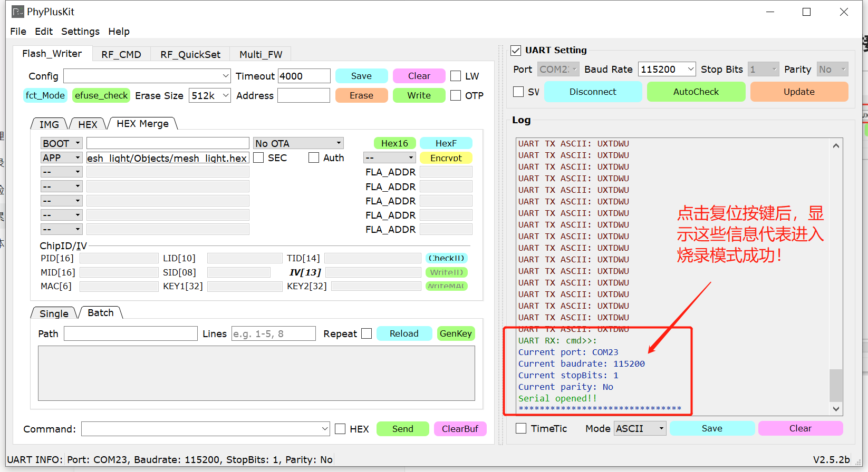
Task: Click the green Write button
Action: (419, 95)
